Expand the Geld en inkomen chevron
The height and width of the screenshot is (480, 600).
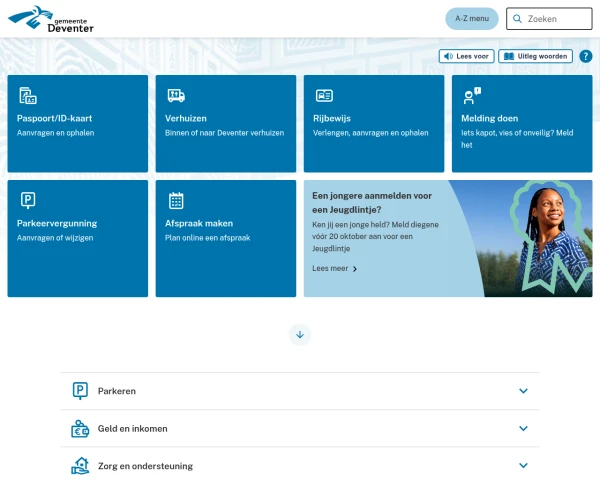tap(523, 428)
